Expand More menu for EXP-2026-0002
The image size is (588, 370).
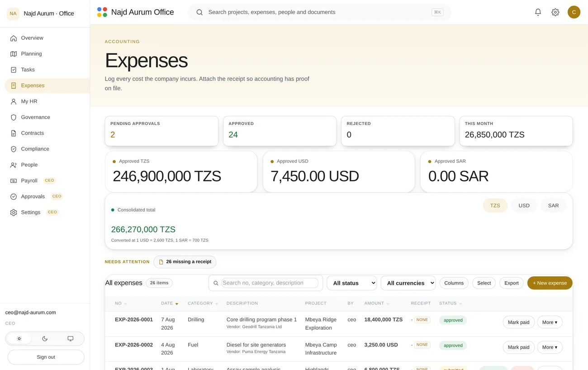(550, 347)
